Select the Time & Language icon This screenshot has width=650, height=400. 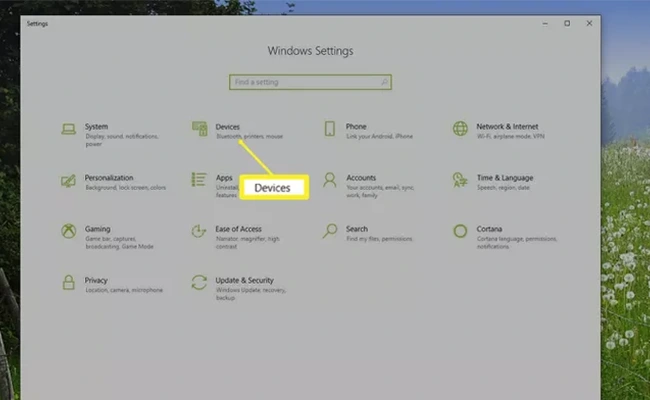460,180
